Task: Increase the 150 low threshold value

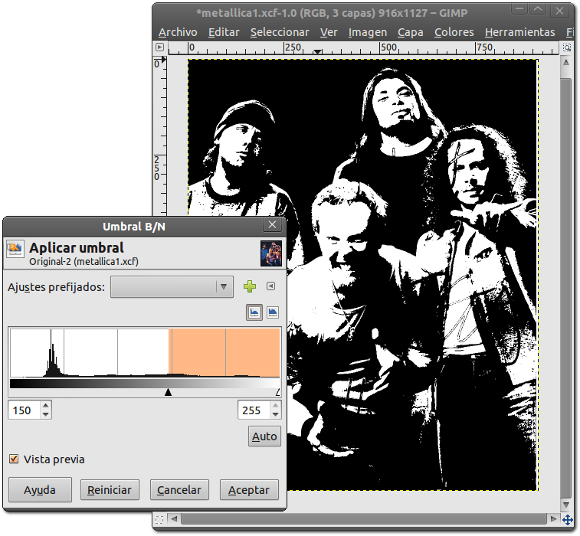Action: 45,405
